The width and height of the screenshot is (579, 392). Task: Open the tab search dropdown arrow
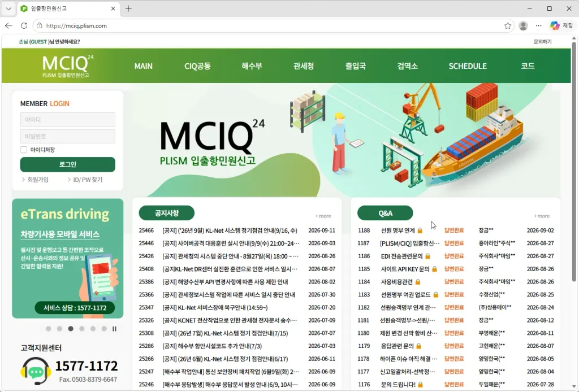[x=8, y=8]
